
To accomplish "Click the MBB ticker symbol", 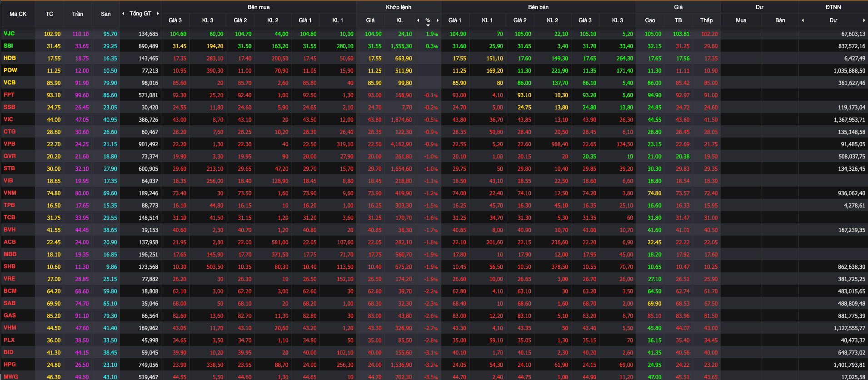I will click(x=10, y=254).
